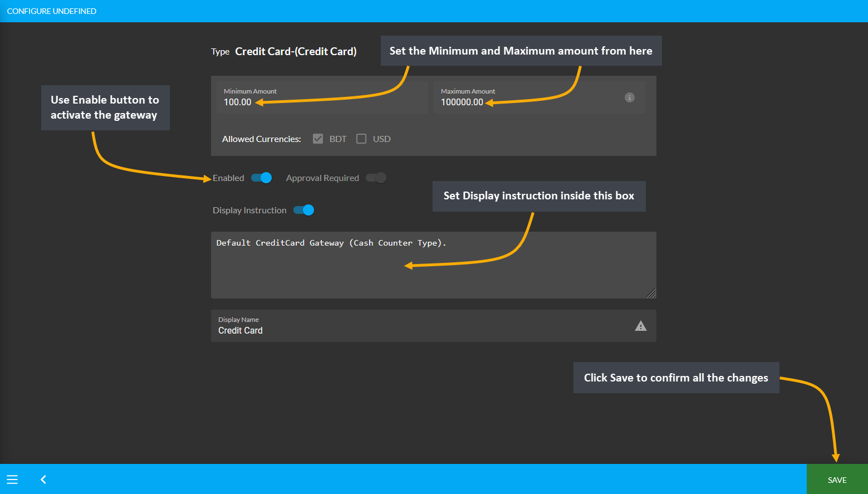Viewport: 868px width, 494px height.
Task: Click the Maximum Amount input field
Action: pos(540,97)
